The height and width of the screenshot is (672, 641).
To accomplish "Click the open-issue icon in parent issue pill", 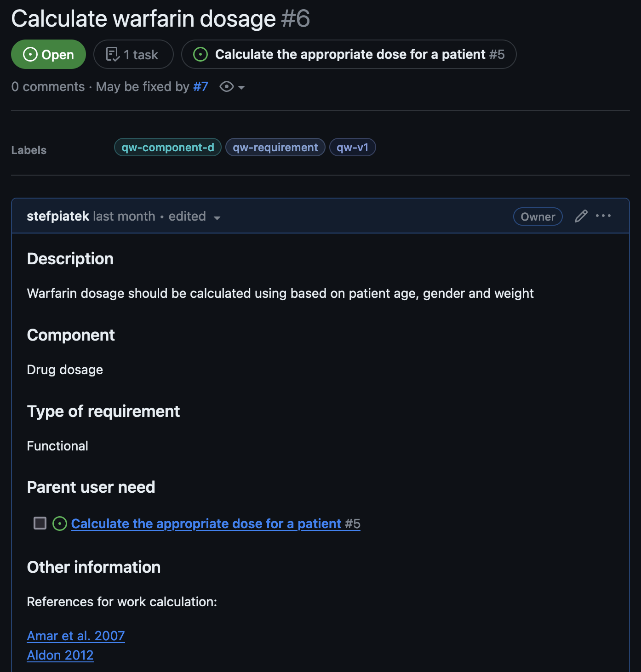I will click(200, 54).
